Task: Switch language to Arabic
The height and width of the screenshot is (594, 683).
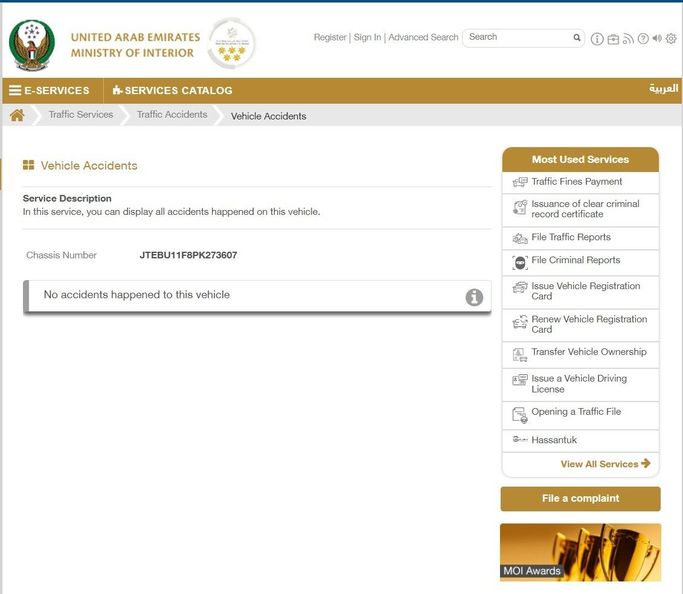Action: click(663, 89)
